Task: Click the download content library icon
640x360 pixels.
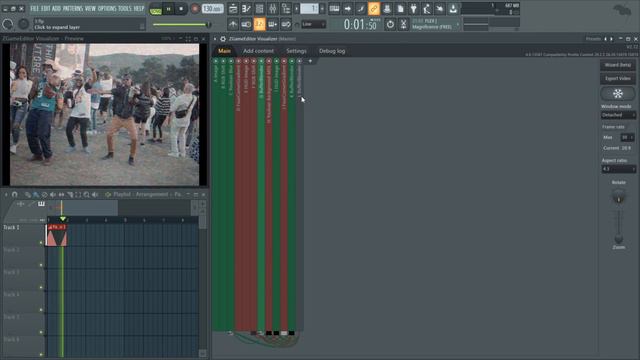Action: click(x=453, y=9)
